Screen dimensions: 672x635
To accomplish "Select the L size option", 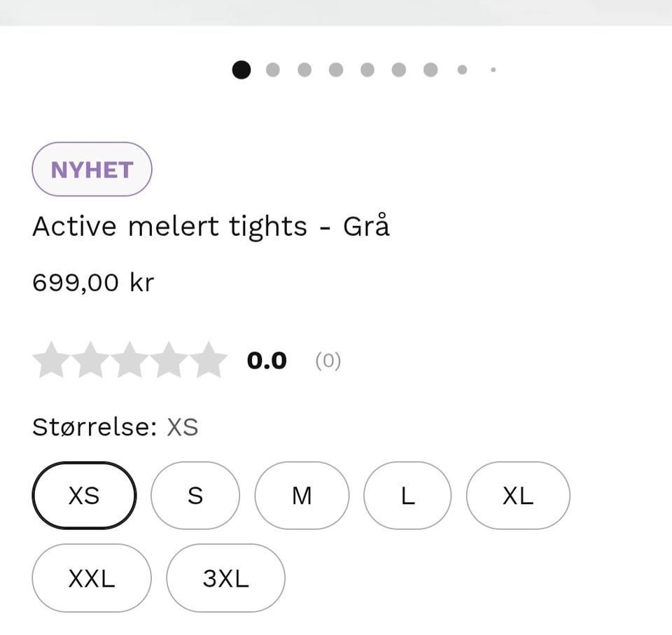I will click(x=407, y=496).
